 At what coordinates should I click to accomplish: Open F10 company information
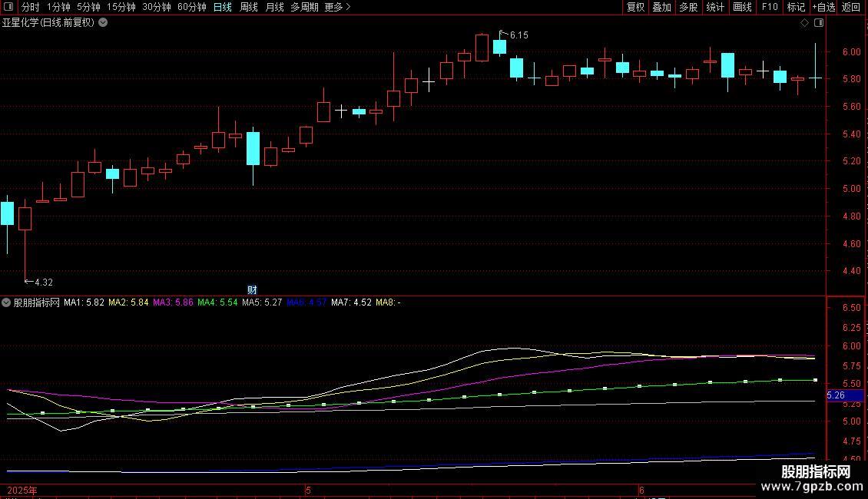770,7
